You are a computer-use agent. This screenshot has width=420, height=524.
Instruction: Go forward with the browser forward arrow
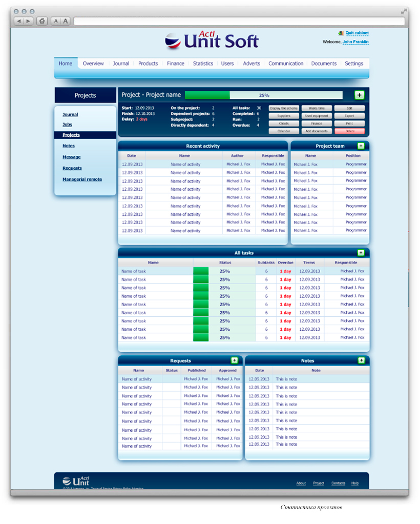click(28, 21)
